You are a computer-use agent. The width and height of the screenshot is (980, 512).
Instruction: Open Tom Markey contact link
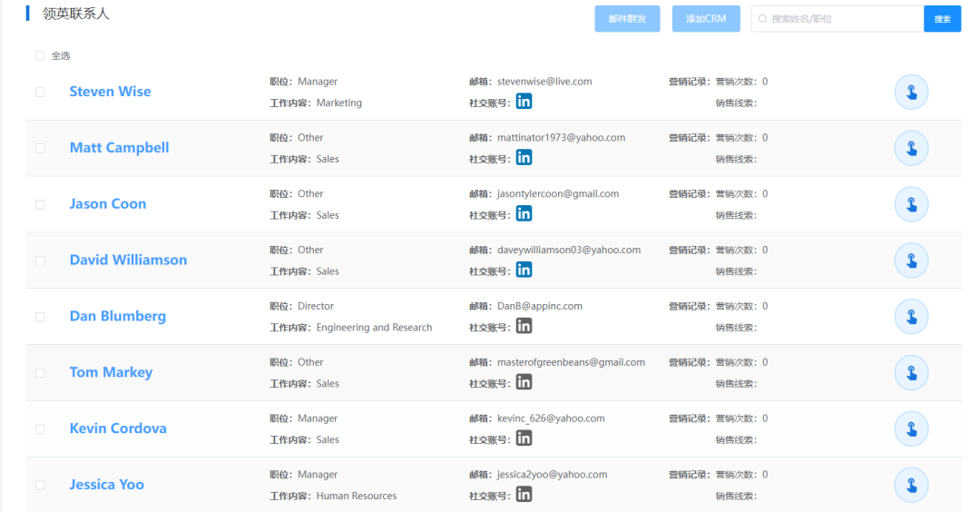coord(111,372)
